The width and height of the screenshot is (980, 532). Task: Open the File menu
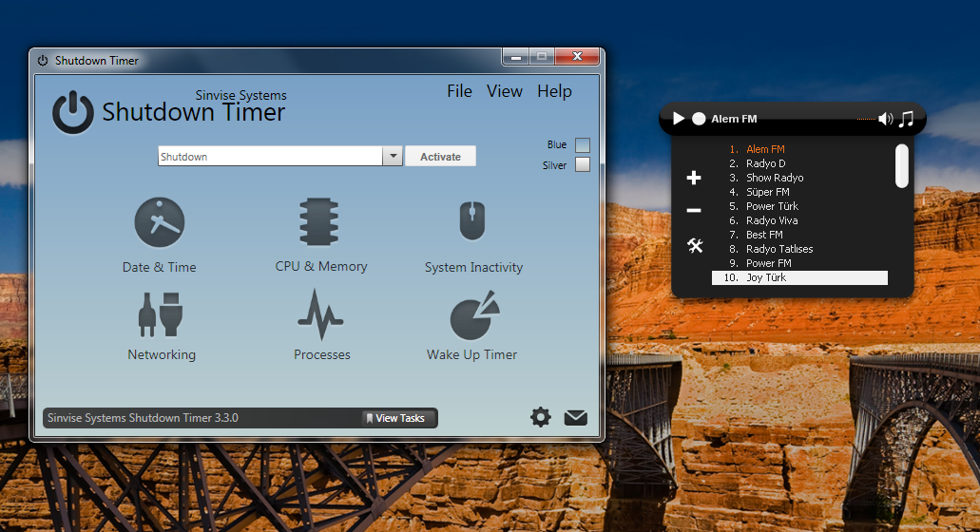[459, 91]
